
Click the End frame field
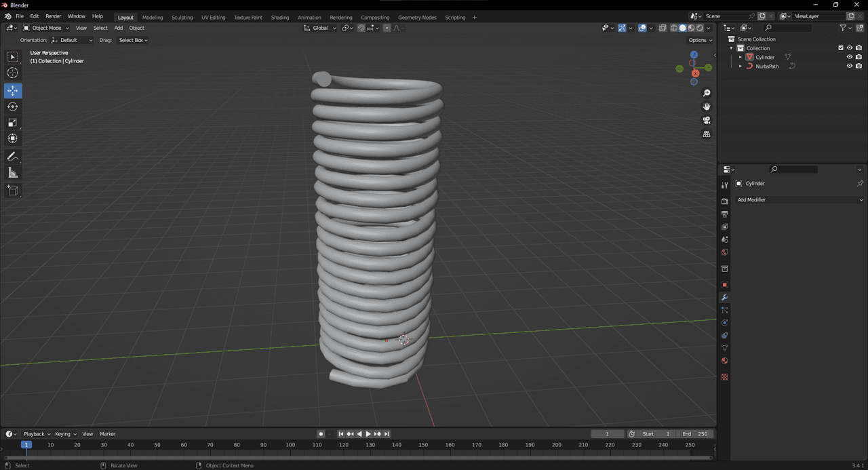(694, 434)
